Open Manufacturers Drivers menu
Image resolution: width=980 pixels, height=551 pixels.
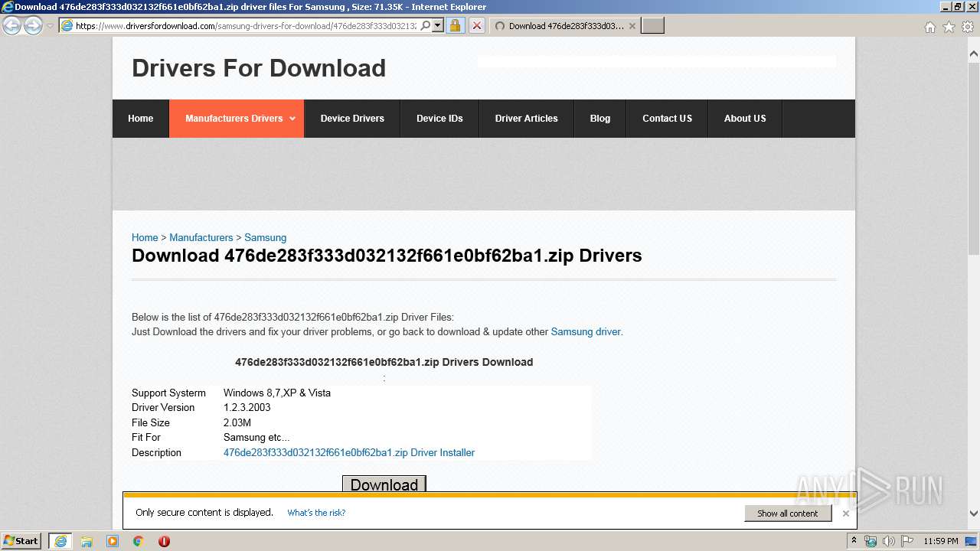237,119
